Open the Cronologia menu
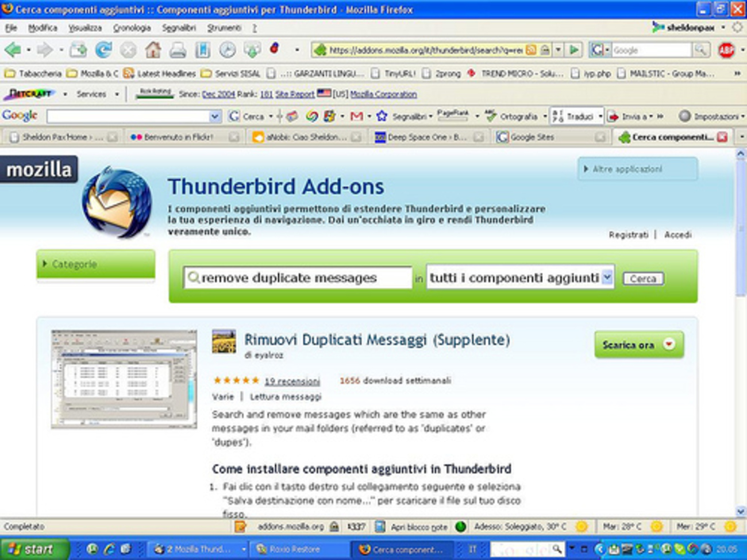 (132, 28)
